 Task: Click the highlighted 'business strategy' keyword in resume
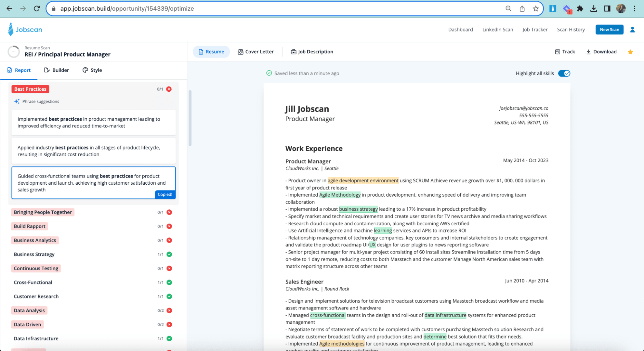pyautogui.click(x=358, y=209)
